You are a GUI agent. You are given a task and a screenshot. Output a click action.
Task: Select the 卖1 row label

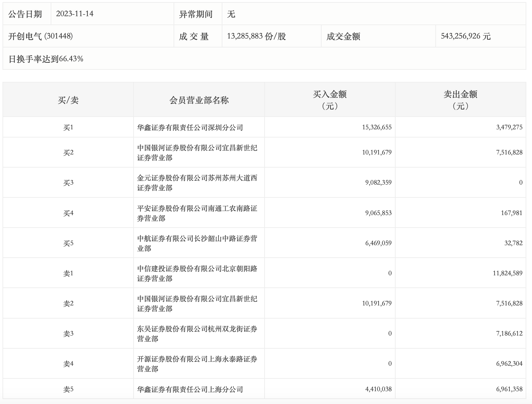pos(68,273)
